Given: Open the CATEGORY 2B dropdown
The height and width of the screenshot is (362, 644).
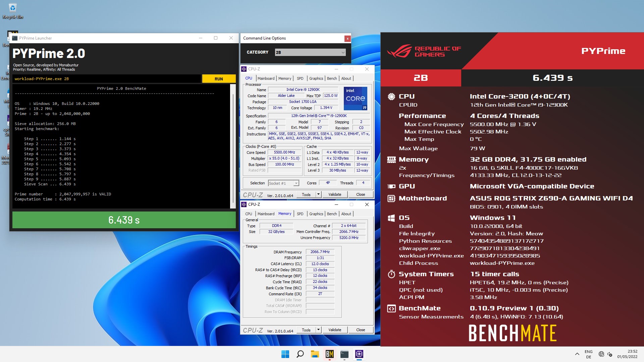Looking at the screenshot, I should (x=310, y=52).
